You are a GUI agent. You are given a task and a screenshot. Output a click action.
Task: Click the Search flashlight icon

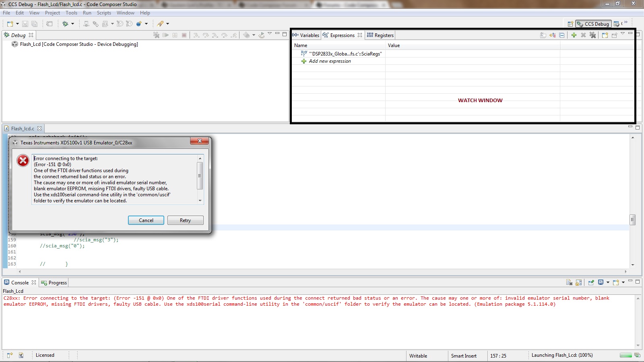coord(160,24)
